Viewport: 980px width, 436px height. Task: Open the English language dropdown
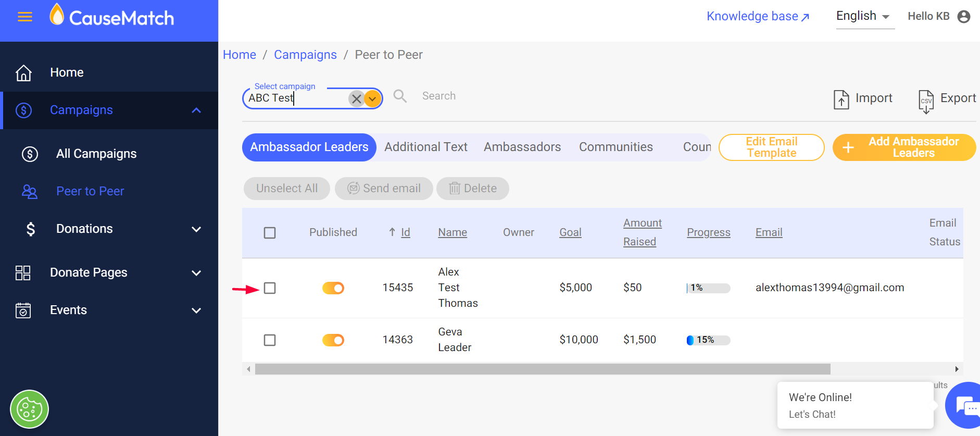863,16
